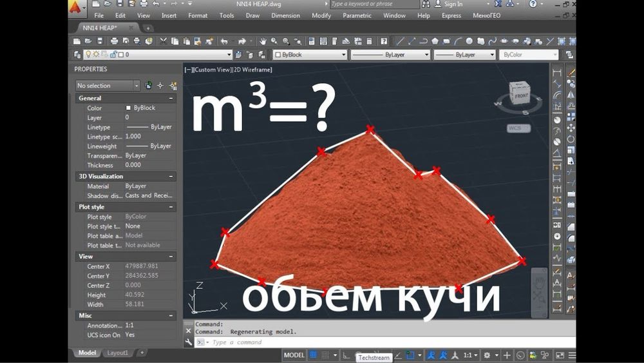644x363 pixels.
Task: Switch to the Layout1 tab
Action: (117, 353)
